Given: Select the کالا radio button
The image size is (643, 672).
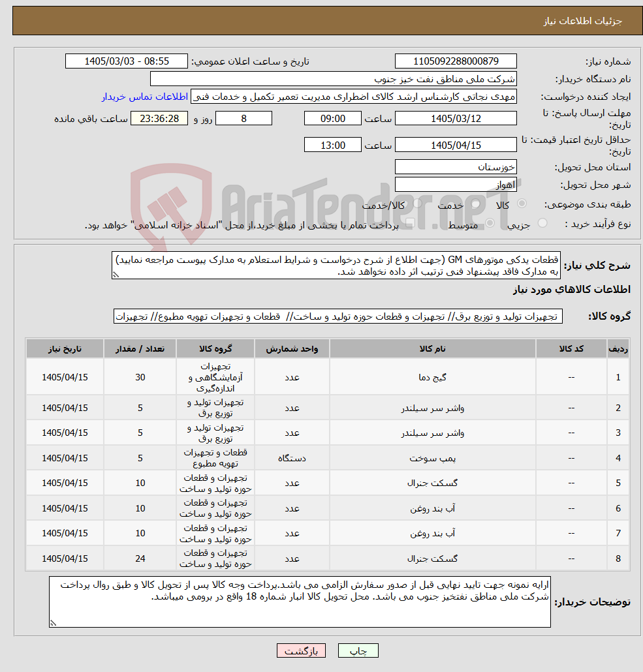Looking at the screenshot, I should 522,204.
